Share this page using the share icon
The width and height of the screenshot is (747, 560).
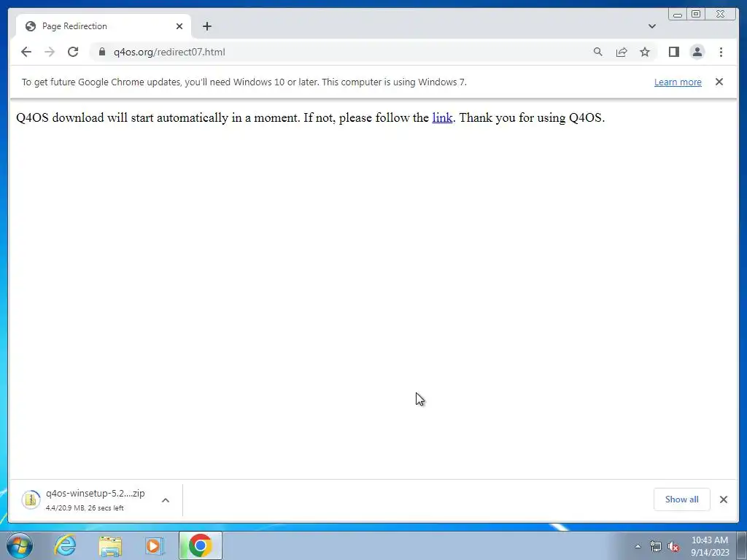pos(622,52)
